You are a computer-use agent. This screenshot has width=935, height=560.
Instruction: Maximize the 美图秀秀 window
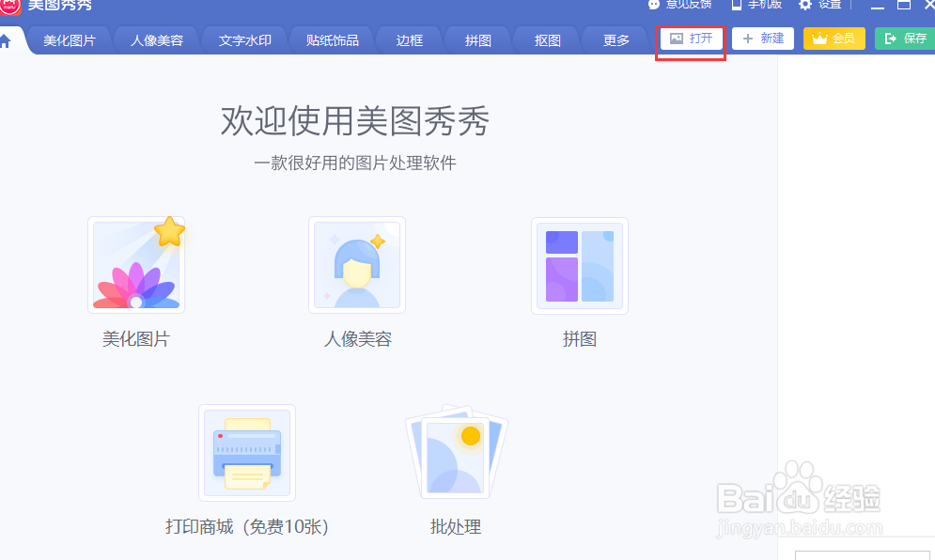[x=904, y=5]
